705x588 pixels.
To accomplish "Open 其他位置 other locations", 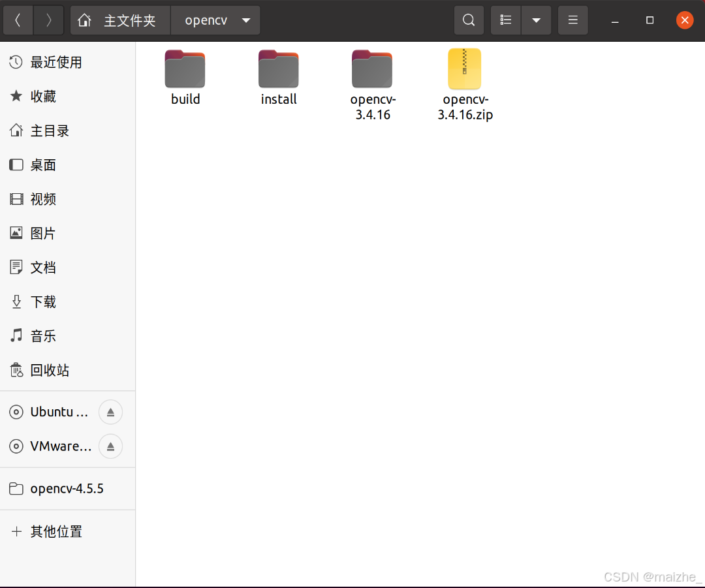I will (67, 531).
